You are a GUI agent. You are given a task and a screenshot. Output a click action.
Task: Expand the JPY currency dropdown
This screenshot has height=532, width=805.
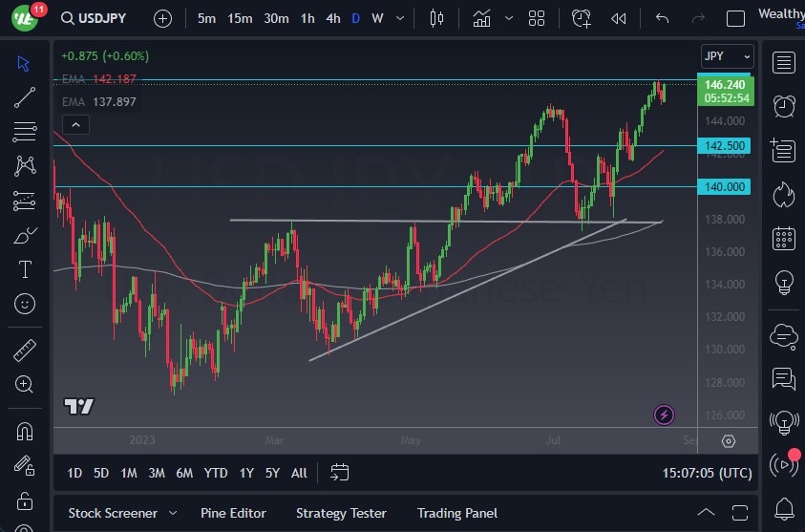(x=727, y=56)
